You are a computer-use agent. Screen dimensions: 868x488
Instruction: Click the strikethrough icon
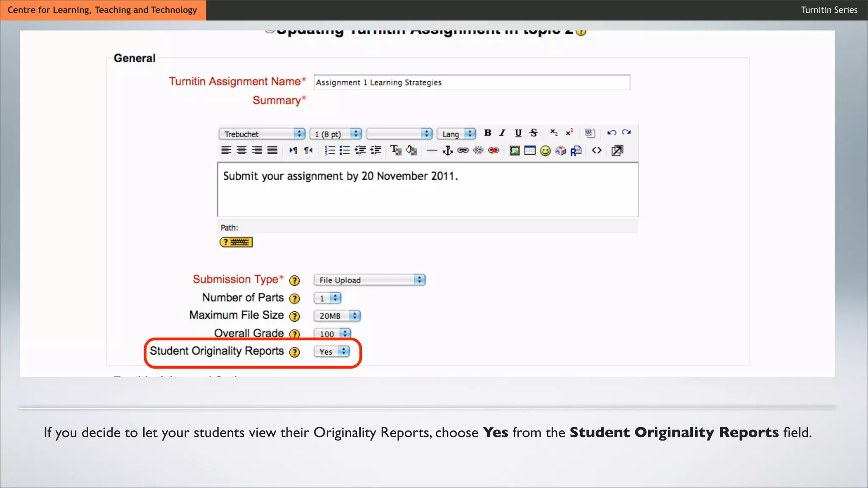click(x=534, y=133)
